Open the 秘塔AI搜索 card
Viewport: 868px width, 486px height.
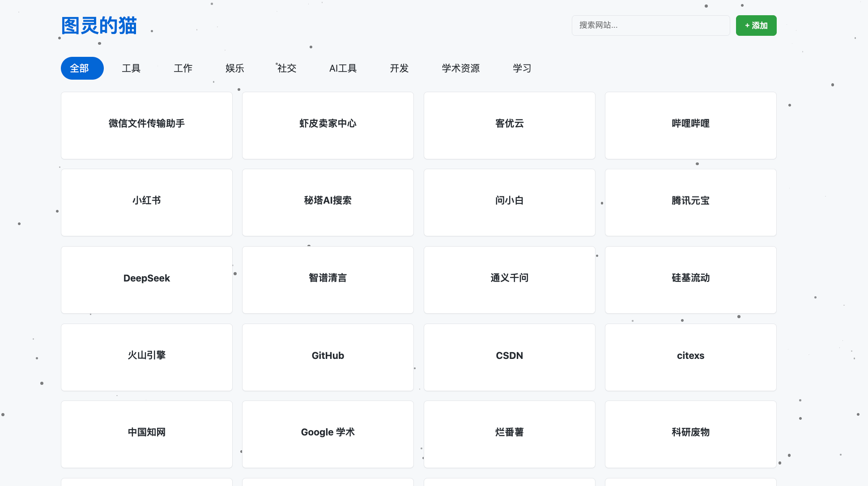(328, 202)
